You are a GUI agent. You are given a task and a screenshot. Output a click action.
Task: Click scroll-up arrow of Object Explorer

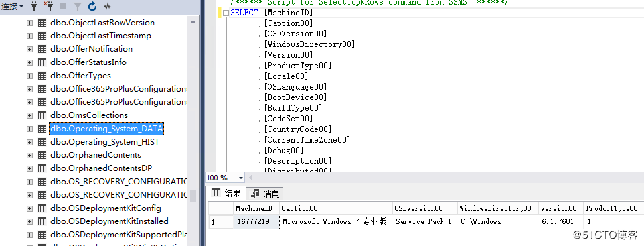tap(193, 22)
